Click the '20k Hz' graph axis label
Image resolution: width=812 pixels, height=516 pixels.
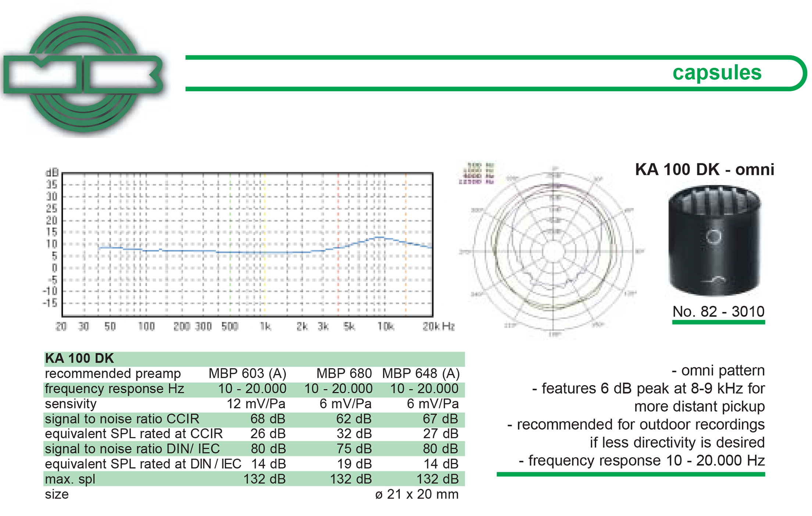(x=439, y=326)
